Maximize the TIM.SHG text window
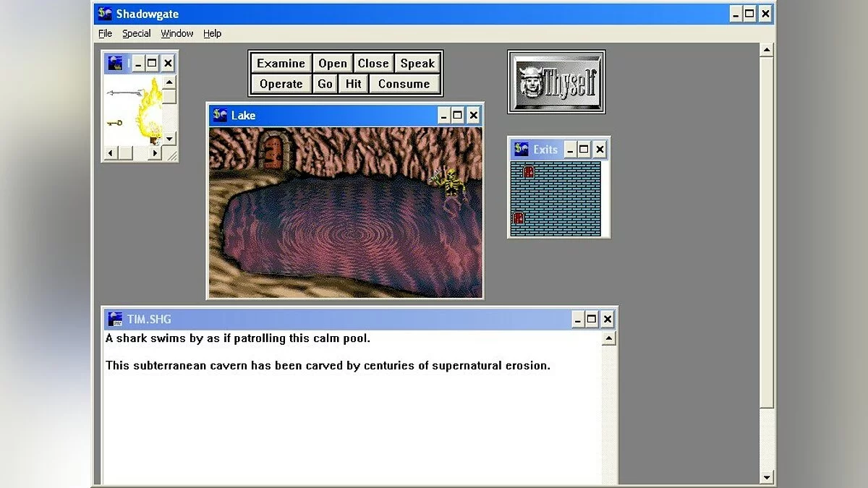 [x=592, y=319]
